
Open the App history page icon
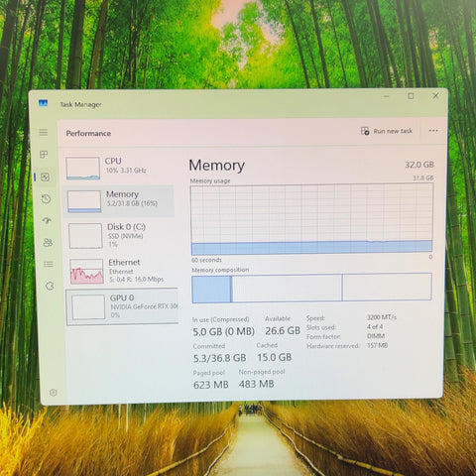tap(46, 198)
